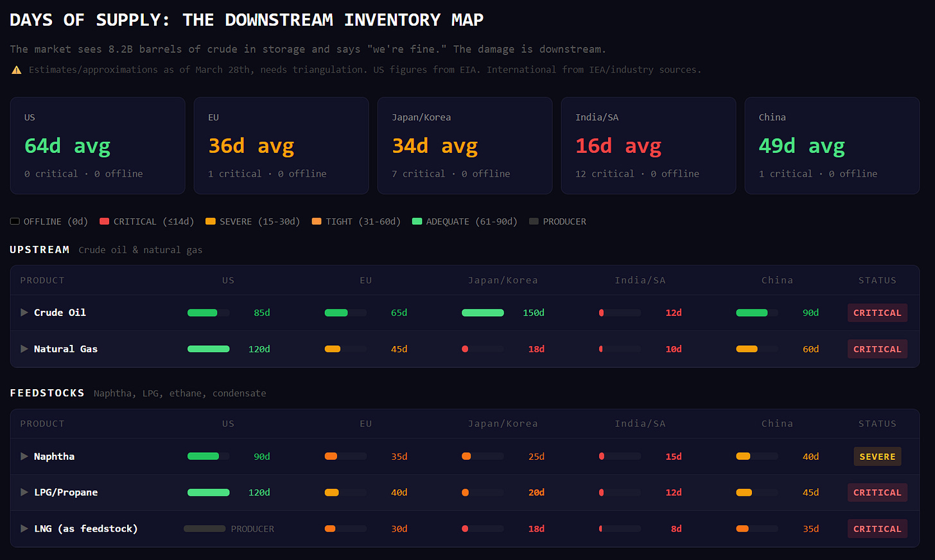Click the LPG/Propane India/SA 12d value
Viewport: 935px width, 560px height.
pos(674,493)
